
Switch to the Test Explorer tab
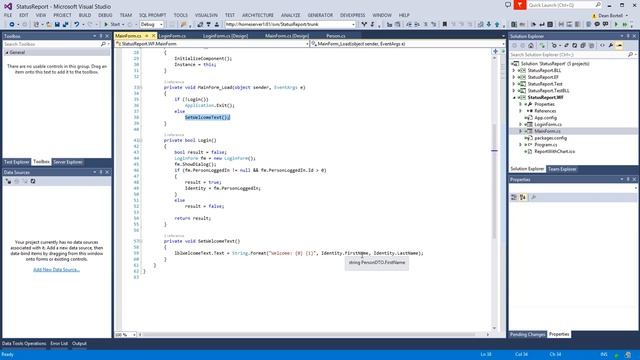(x=16, y=162)
